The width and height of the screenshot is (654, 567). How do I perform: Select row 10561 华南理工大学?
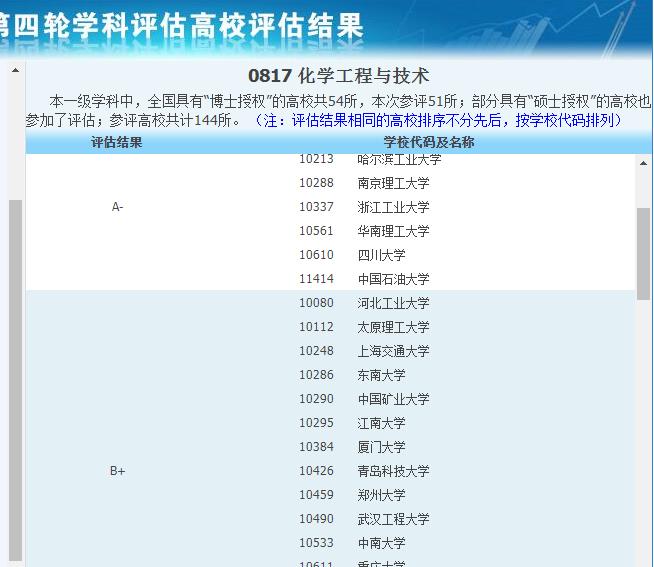pos(364,231)
